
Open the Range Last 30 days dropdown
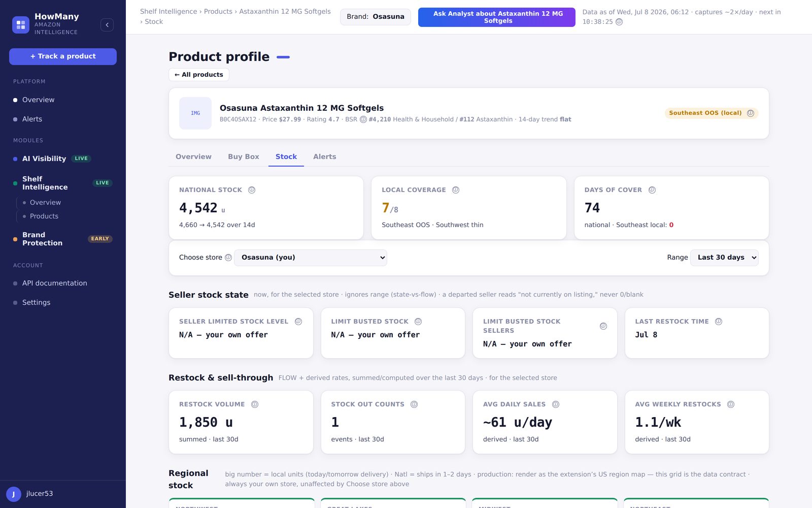coord(724,258)
